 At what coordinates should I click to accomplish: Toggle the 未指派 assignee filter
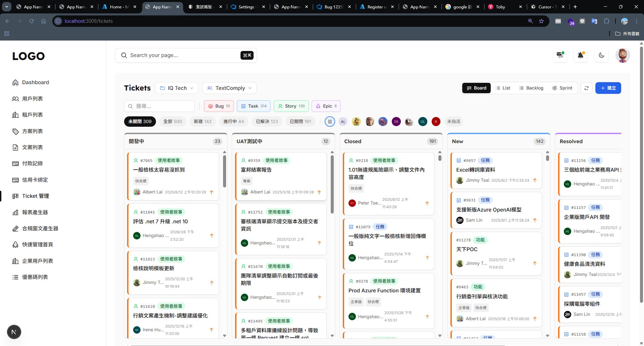click(x=453, y=121)
